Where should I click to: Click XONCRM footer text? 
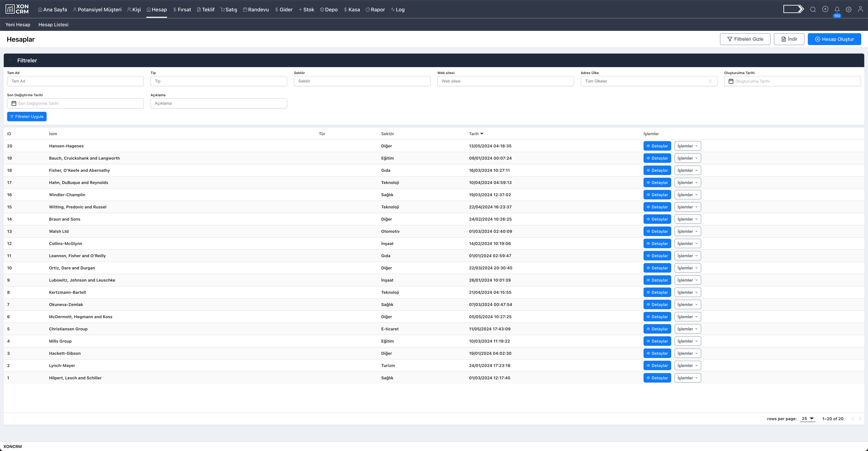click(x=13, y=447)
